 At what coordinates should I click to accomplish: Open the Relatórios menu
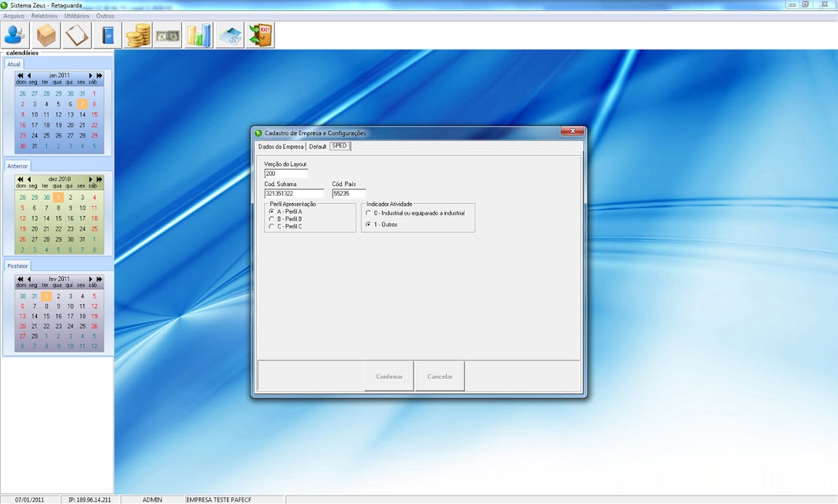(x=44, y=16)
